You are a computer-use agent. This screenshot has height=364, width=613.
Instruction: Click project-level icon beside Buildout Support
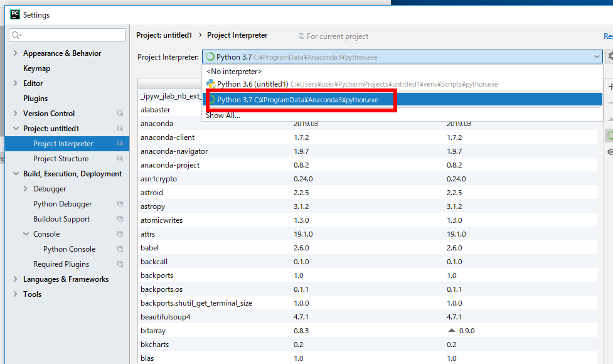click(120, 219)
